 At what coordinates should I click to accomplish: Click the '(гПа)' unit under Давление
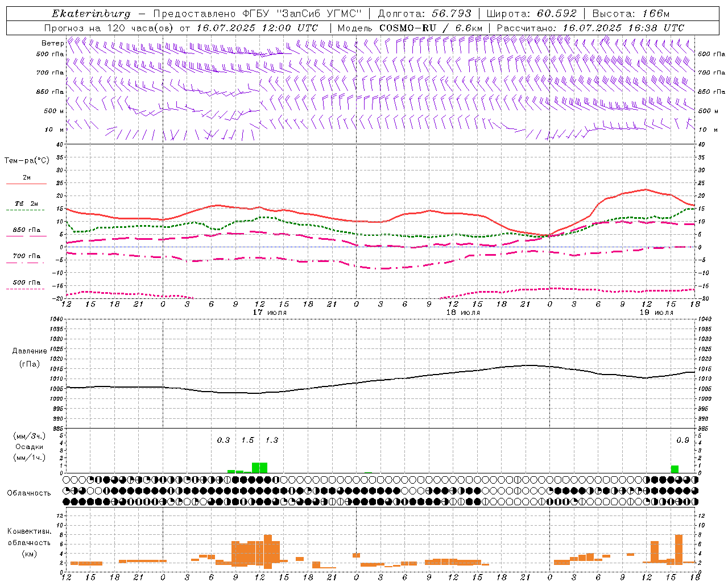pos(29,364)
